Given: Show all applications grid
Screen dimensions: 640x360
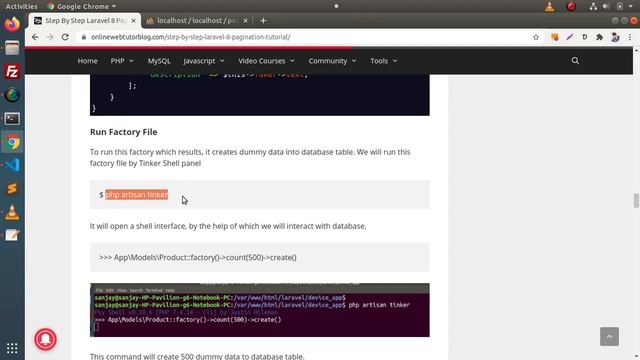Looking at the screenshot, I should [12, 348].
